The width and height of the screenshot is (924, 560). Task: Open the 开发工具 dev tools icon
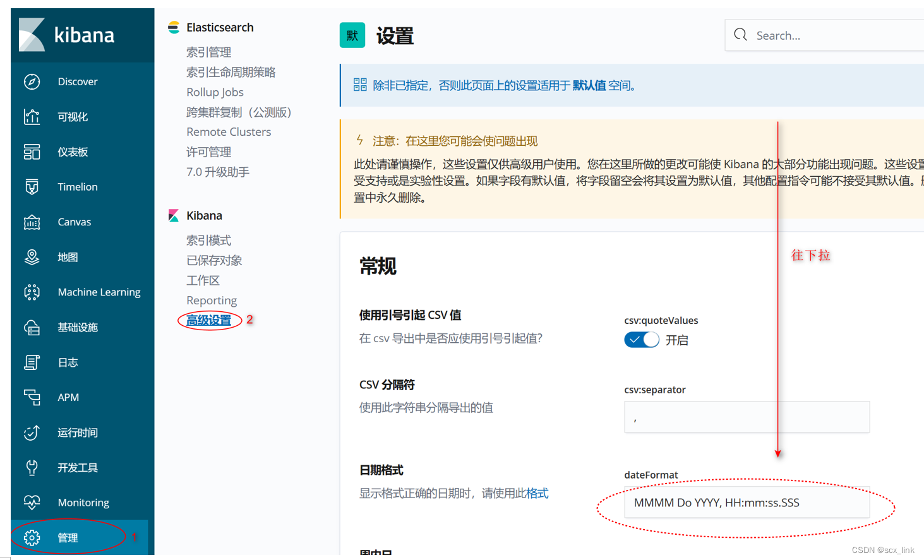[32, 467]
